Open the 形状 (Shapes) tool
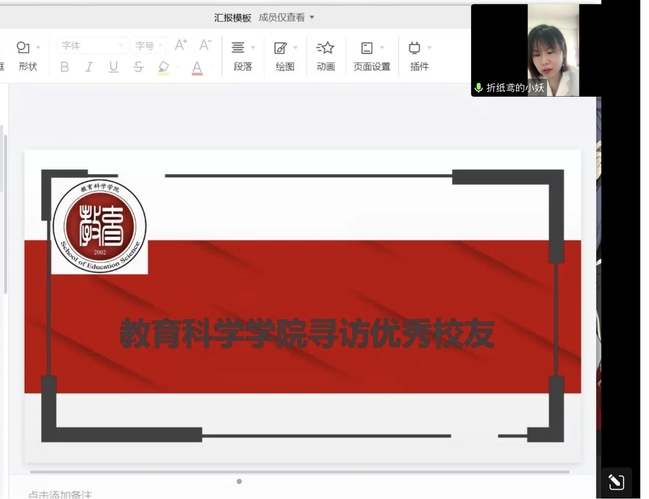The height and width of the screenshot is (499, 649). 26,55
